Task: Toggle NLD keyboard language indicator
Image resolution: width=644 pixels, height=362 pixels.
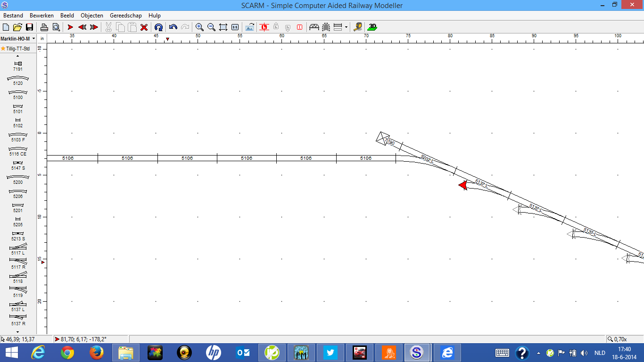Action: pos(600,353)
